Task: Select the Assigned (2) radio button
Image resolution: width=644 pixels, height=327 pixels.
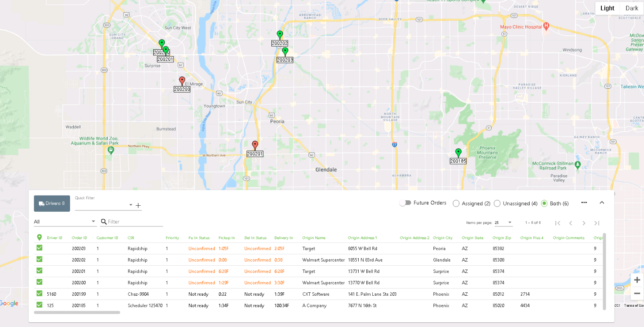Action: pyautogui.click(x=456, y=204)
